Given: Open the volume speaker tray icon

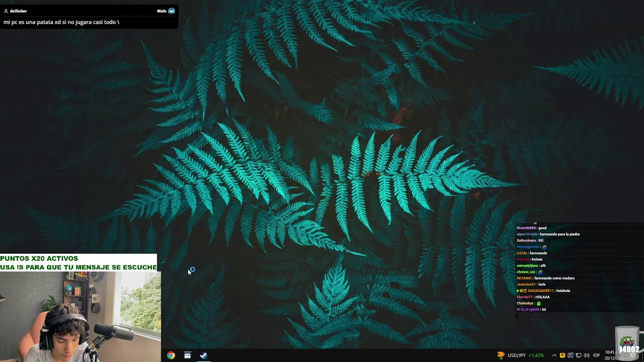Looking at the screenshot, I should click(587, 355).
